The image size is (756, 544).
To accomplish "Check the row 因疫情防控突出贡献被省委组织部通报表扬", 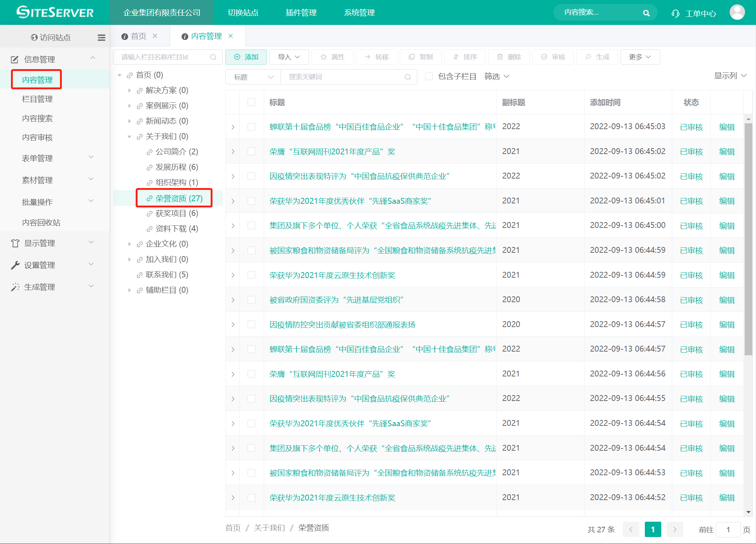I will [x=251, y=324].
